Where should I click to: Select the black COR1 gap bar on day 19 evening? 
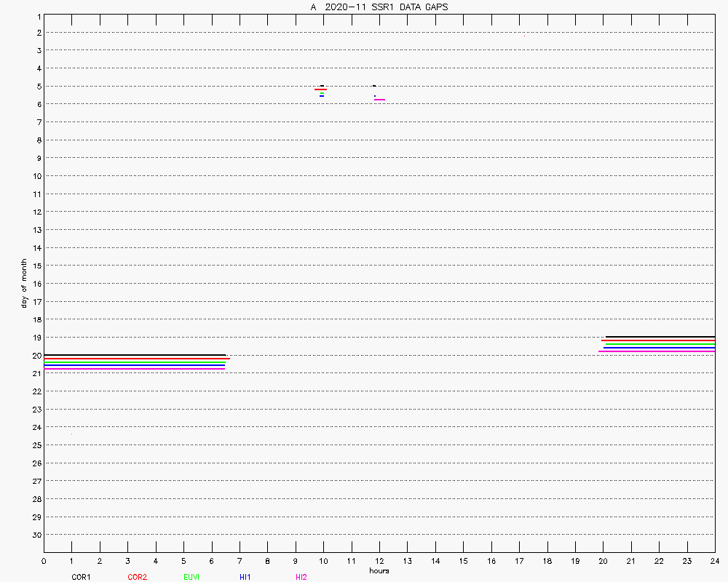(660, 337)
